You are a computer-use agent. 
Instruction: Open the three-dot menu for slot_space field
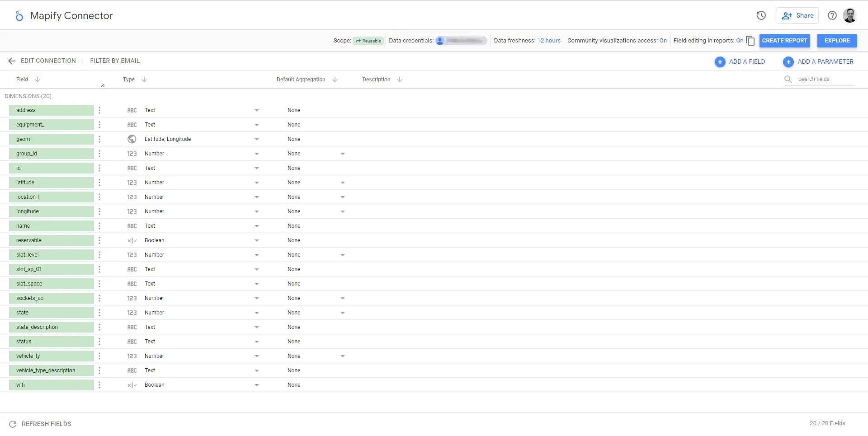coord(99,284)
